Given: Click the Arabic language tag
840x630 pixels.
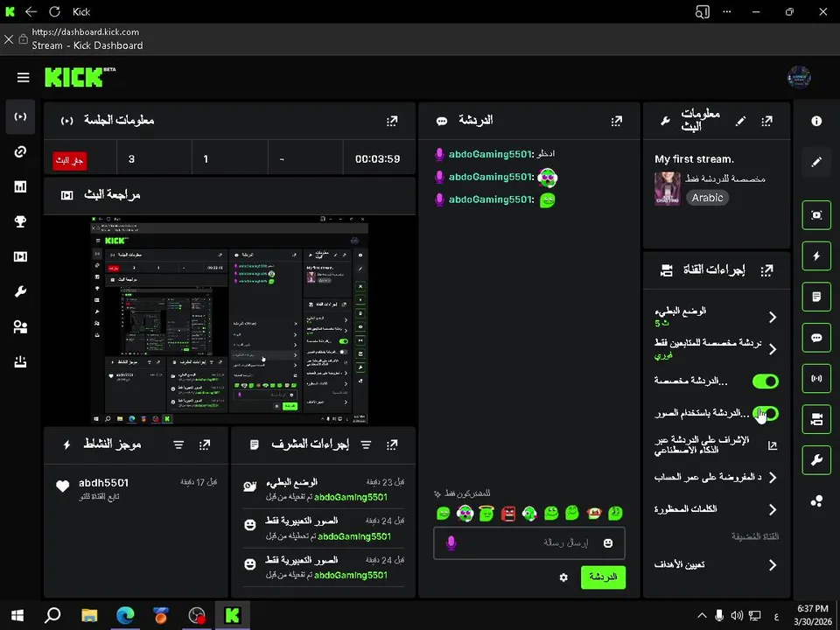Looking at the screenshot, I should click(707, 198).
